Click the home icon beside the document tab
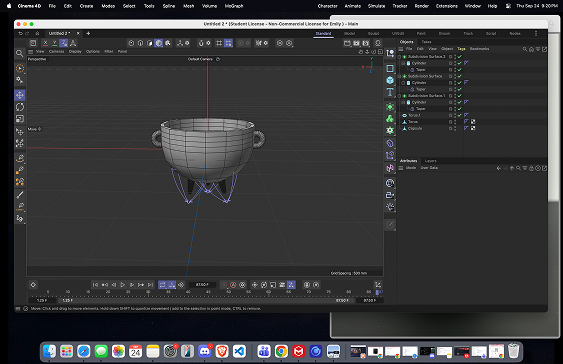The height and width of the screenshot is (364, 563). point(37,33)
